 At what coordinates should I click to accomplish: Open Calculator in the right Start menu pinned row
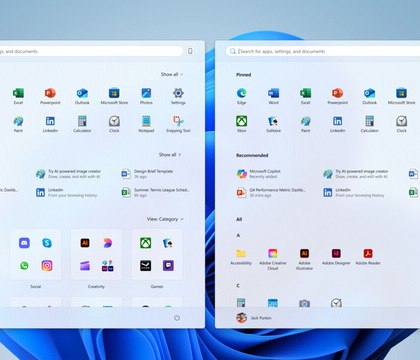click(x=369, y=124)
